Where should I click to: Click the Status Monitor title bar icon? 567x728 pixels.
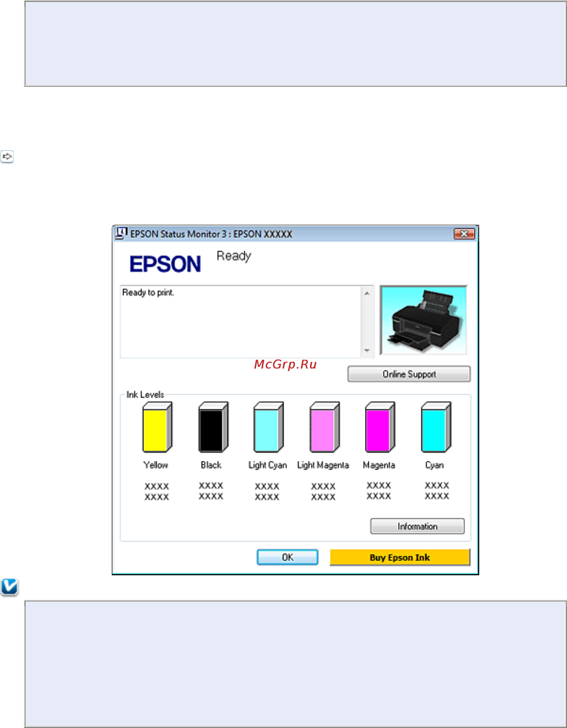[x=121, y=233]
